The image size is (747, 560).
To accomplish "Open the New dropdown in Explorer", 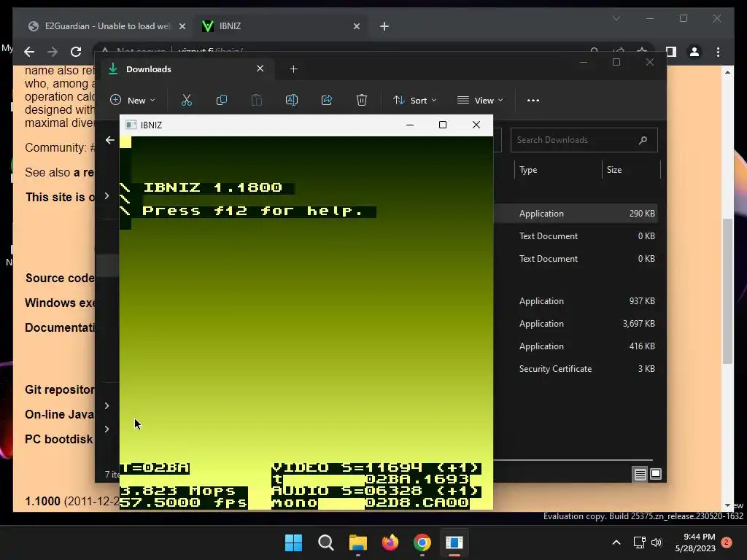I will (x=133, y=101).
